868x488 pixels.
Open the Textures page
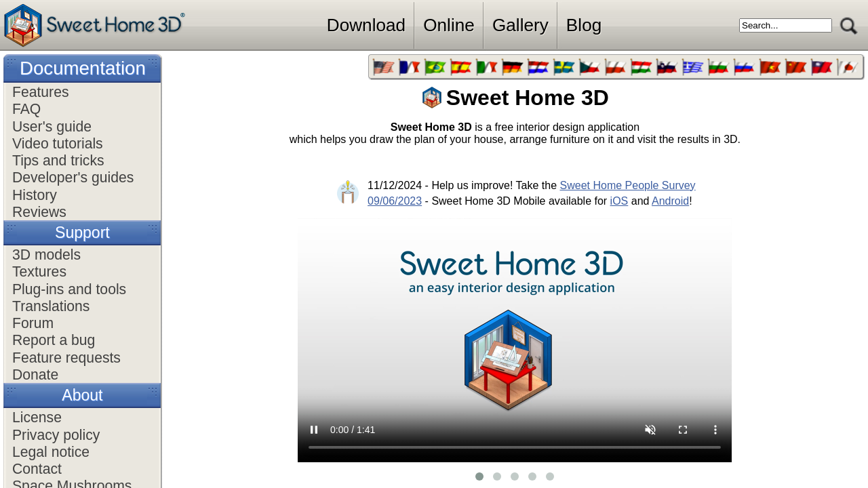click(39, 272)
